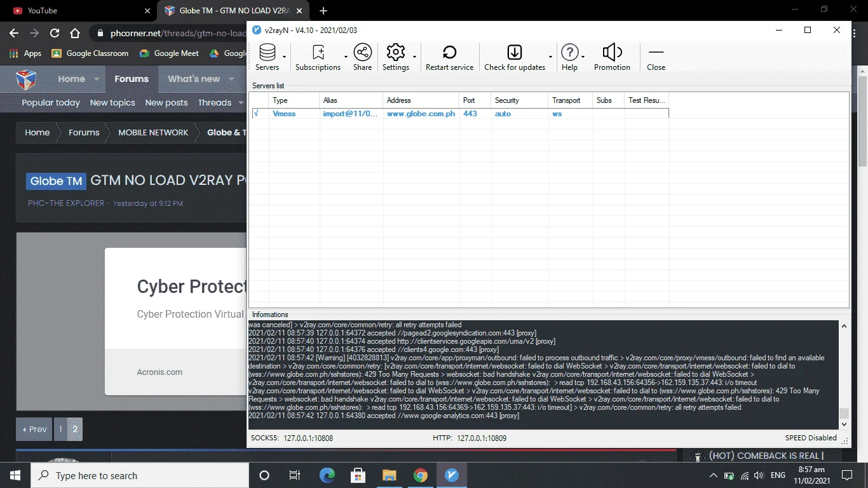Click the Address column header
868x488 pixels.
(x=421, y=100)
